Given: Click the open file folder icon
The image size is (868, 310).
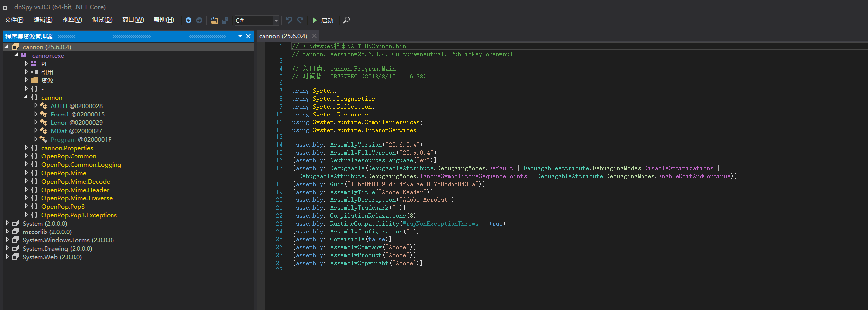Looking at the screenshot, I should point(214,20).
